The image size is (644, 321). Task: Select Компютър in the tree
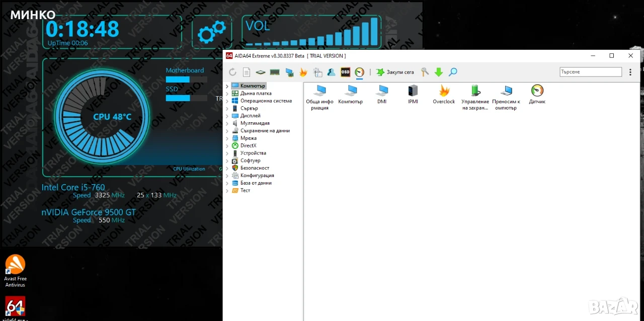pos(253,86)
